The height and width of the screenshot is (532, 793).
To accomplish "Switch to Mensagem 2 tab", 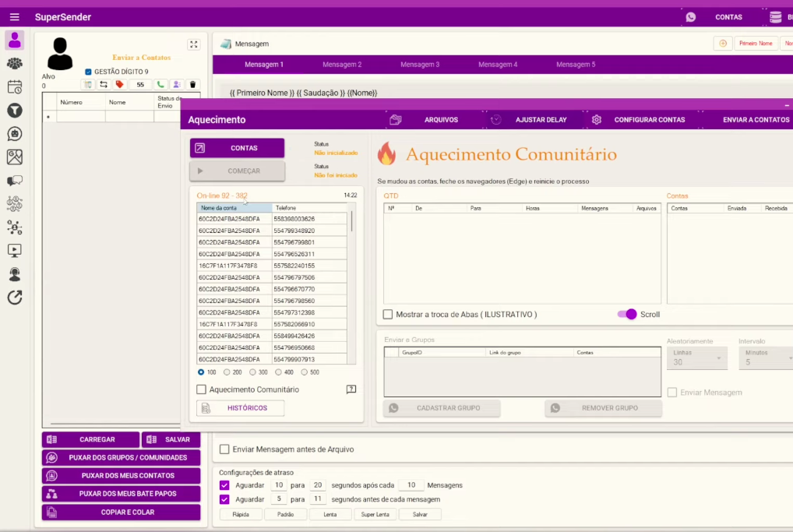I will coord(342,65).
